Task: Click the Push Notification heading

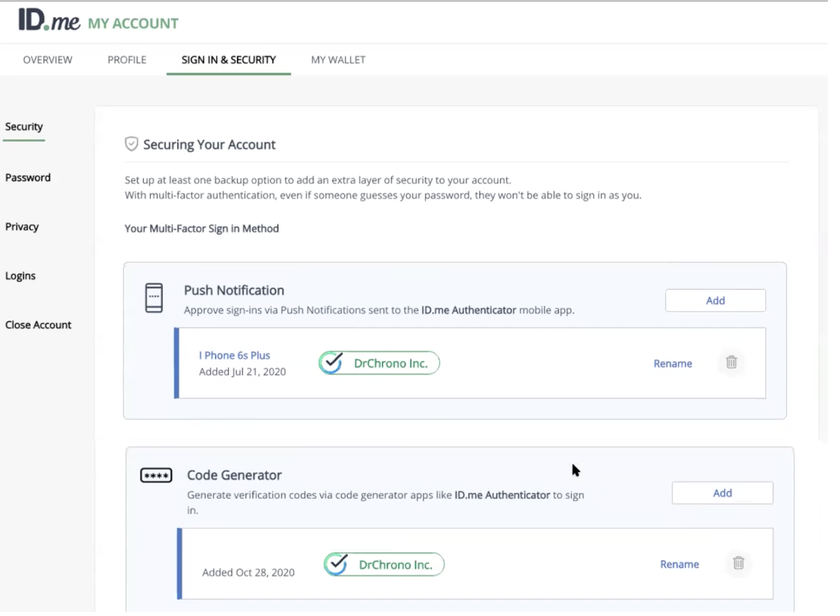Action: coord(234,290)
